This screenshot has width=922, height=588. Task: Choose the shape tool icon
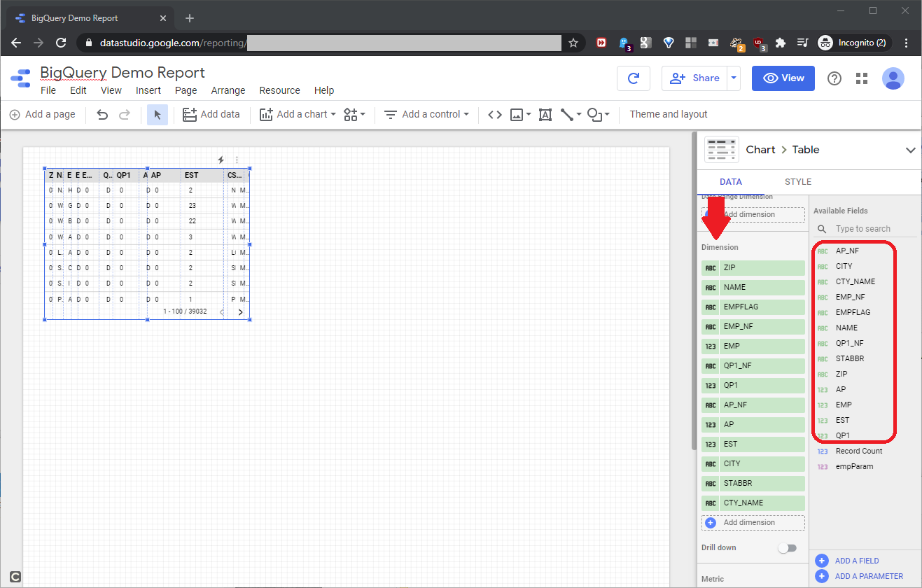(594, 114)
